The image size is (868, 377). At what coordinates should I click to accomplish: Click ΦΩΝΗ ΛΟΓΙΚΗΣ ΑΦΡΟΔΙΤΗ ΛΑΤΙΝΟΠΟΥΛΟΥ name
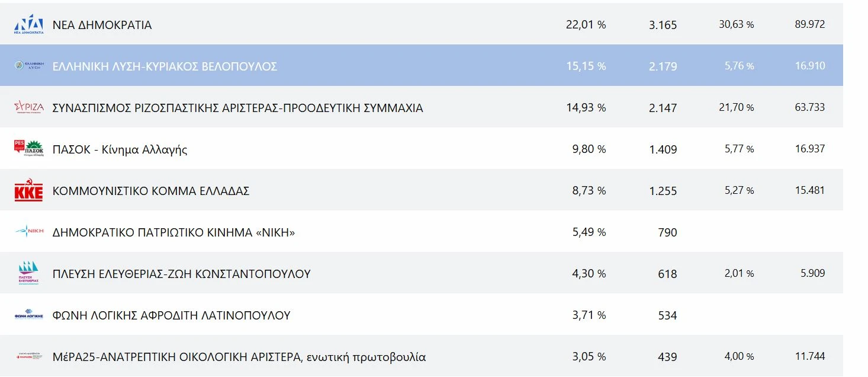pyautogui.click(x=171, y=315)
